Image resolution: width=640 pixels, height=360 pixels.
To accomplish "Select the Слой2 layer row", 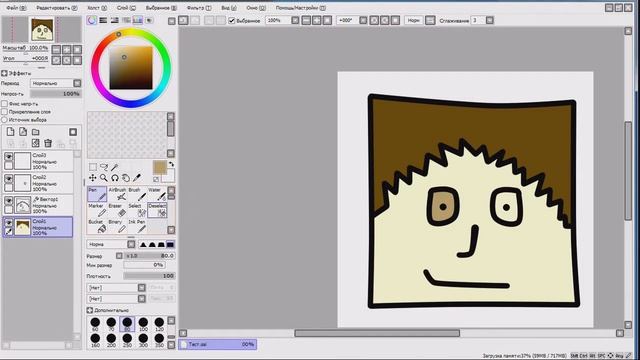I will 38,183.
